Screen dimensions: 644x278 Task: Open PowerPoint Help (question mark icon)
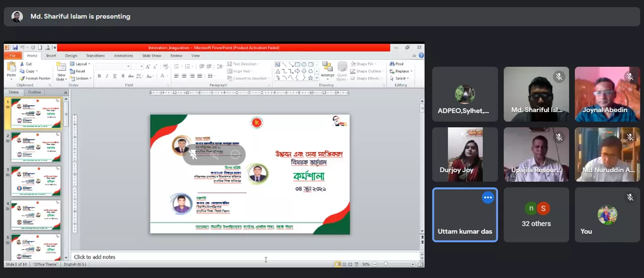(x=421, y=55)
